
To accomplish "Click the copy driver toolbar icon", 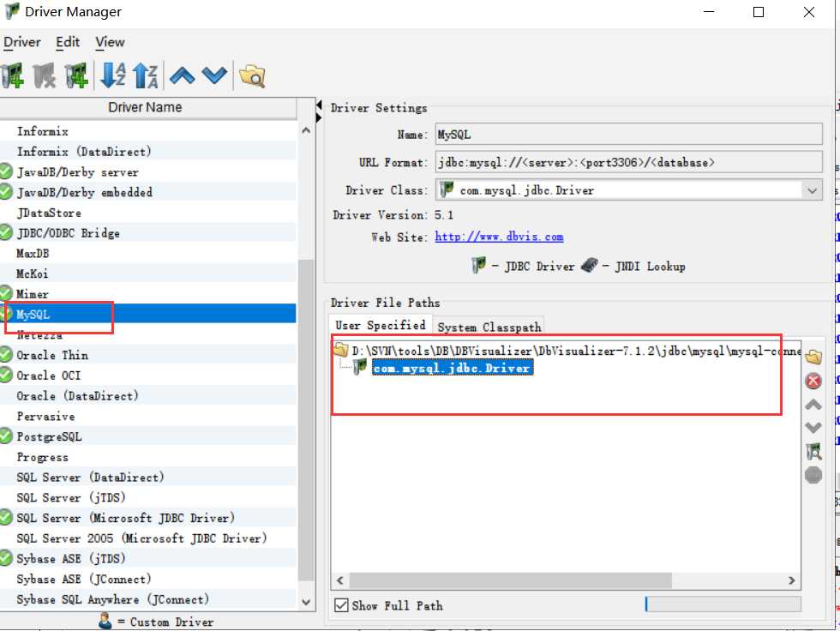I will click(x=75, y=75).
